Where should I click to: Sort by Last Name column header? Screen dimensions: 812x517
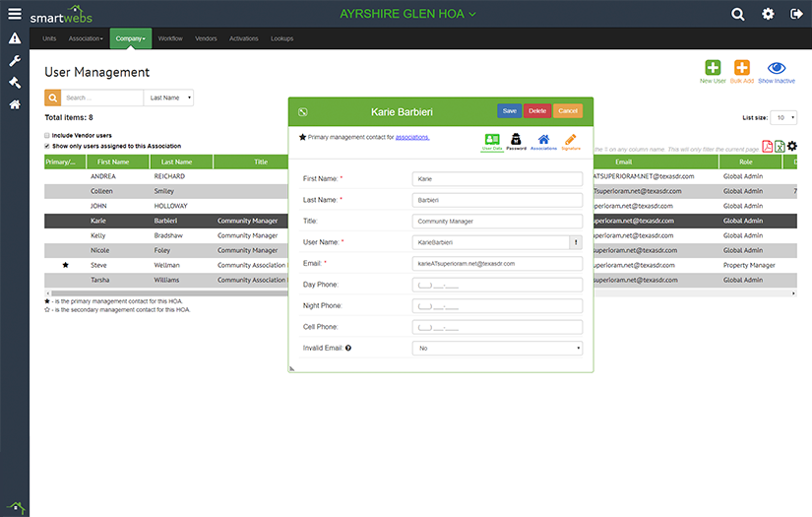coord(181,162)
